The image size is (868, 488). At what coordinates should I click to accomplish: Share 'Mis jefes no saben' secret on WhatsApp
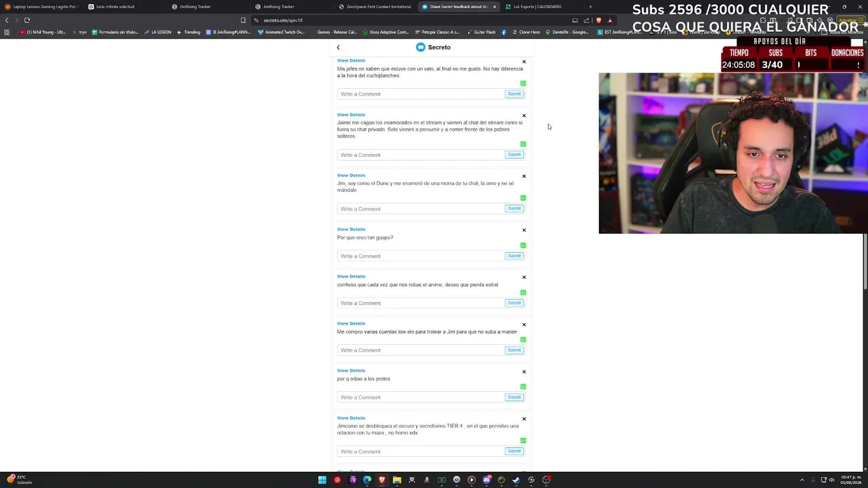523,83
